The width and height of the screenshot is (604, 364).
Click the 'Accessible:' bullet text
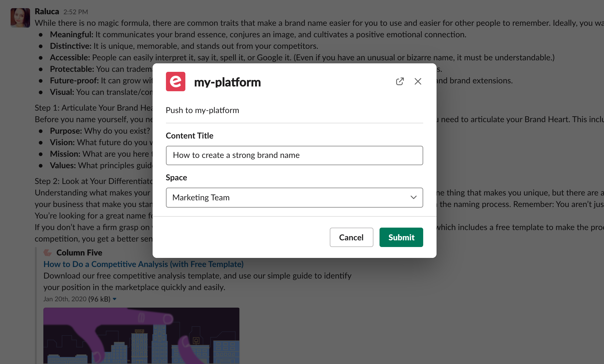point(70,58)
